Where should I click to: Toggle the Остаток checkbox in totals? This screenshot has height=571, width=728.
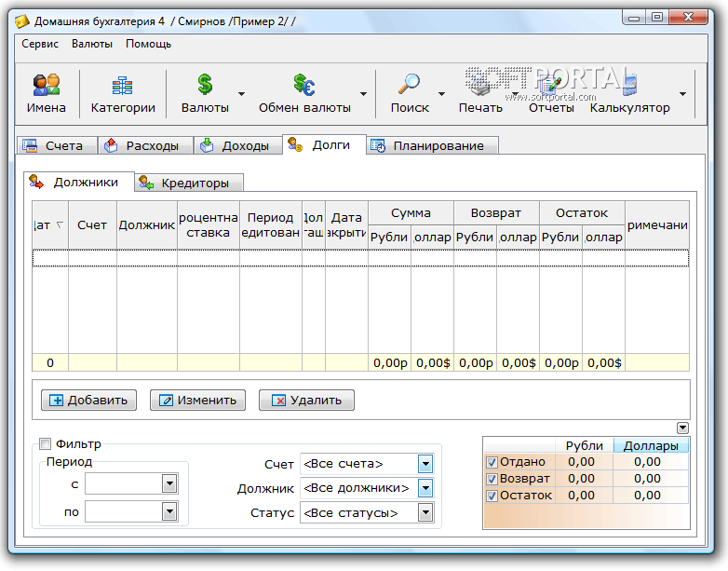pos(492,496)
